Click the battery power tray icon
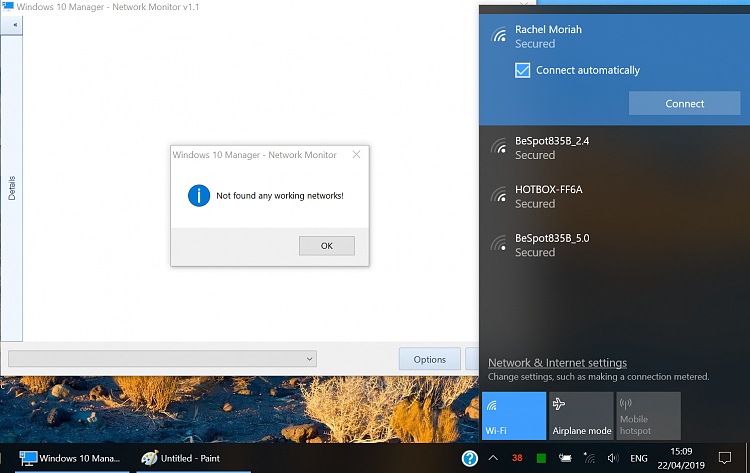Screen dimensions: 750x473 coord(565,458)
